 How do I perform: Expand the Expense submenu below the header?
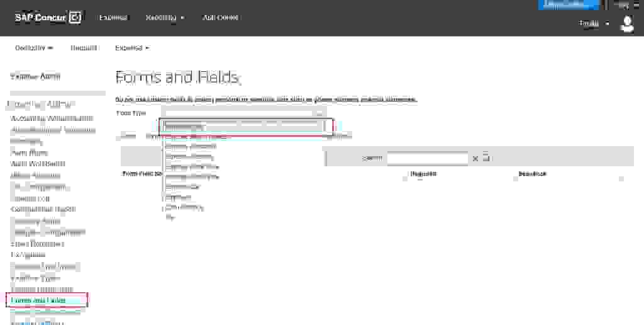(132, 48)
